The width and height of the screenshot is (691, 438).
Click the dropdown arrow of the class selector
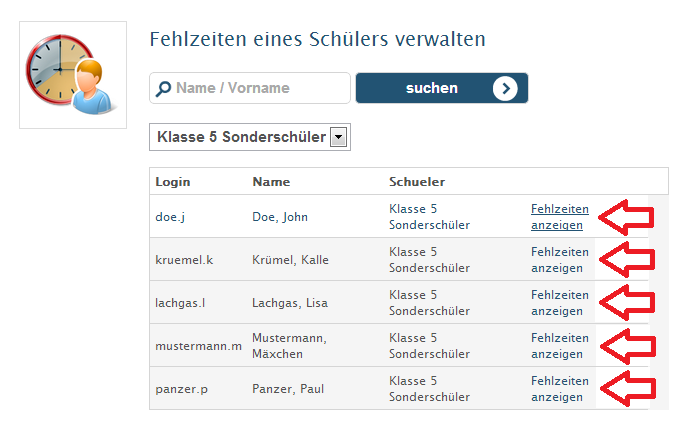[338, 137]
